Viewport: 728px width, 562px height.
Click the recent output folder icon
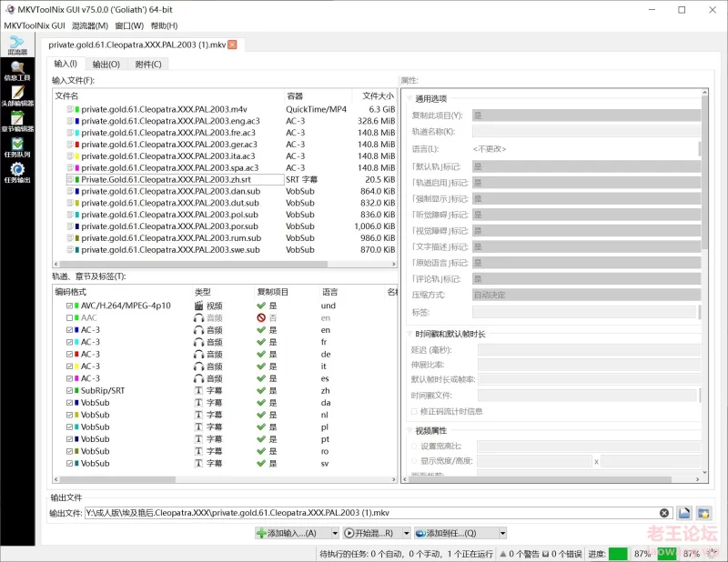tap(703, 513)
